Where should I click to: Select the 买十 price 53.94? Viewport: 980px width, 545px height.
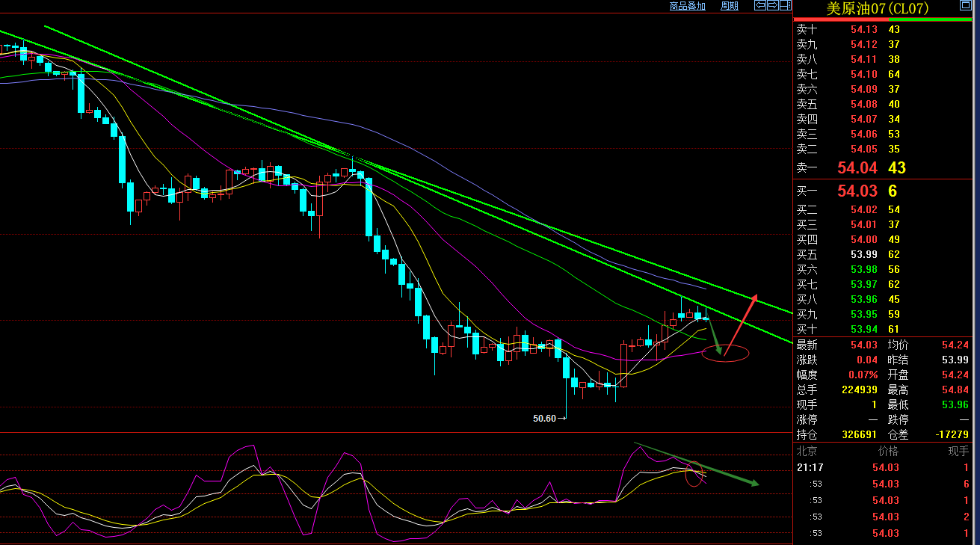[864, 329]
